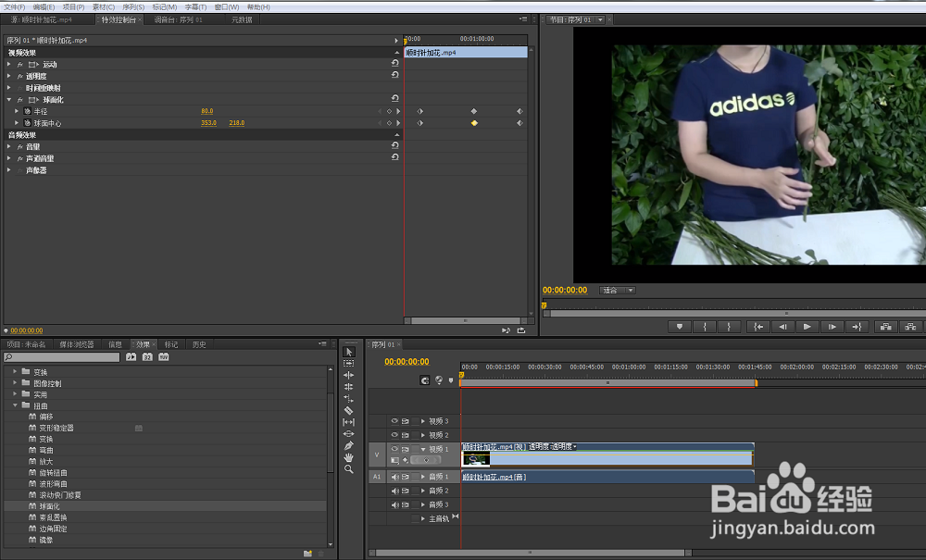The image size is (926, 560).
Task: Click the Mark In button
Action: click(x=704, y=327)
